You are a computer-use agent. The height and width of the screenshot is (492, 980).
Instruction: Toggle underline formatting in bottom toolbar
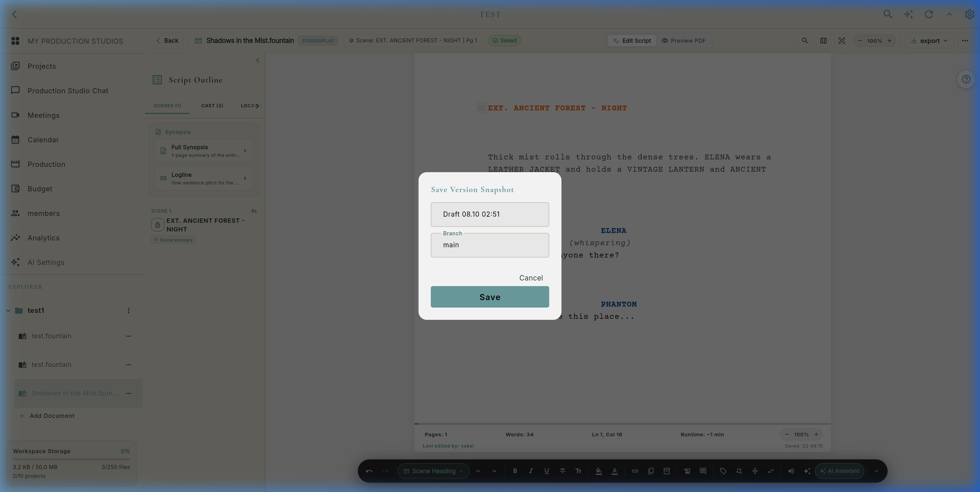pos(546,471)
